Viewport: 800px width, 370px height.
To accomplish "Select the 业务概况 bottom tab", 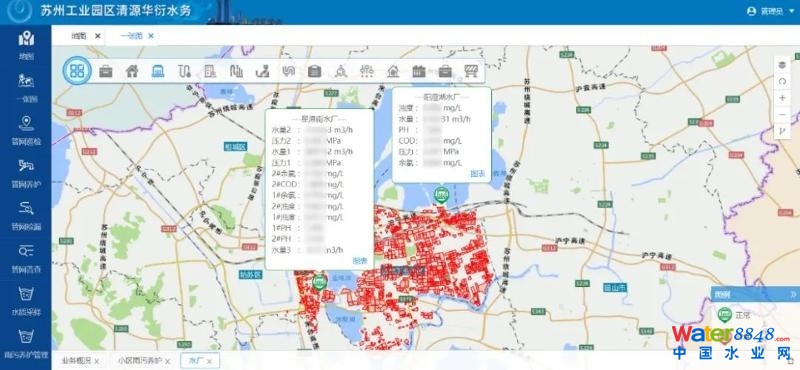I will (x=73, y=361).
